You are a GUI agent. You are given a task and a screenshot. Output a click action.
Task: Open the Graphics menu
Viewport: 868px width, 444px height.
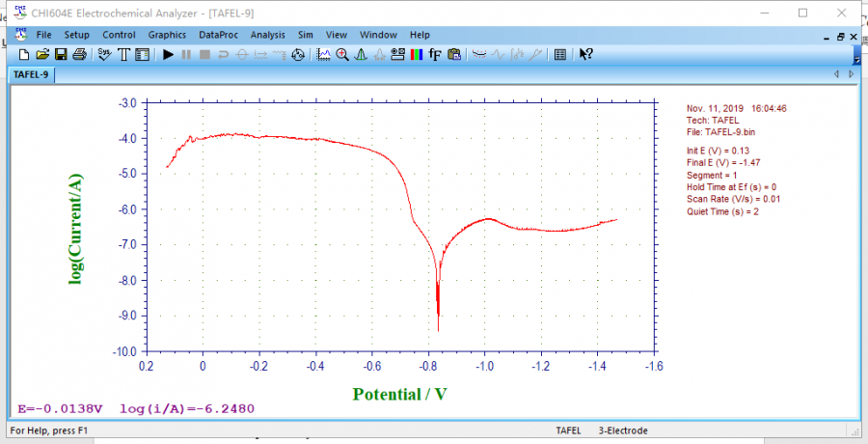167,35
